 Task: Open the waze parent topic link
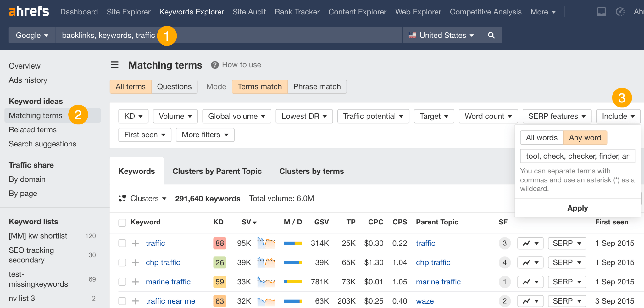pos(425,301)
